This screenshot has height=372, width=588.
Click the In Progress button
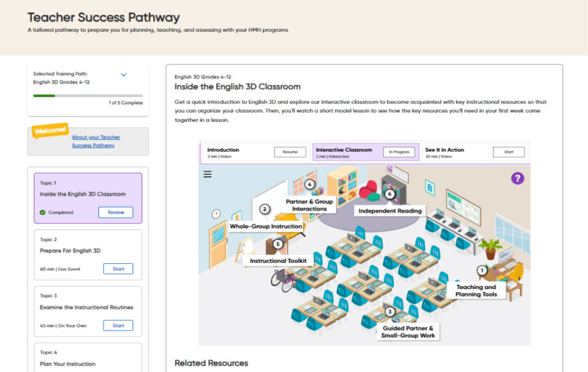399,152
